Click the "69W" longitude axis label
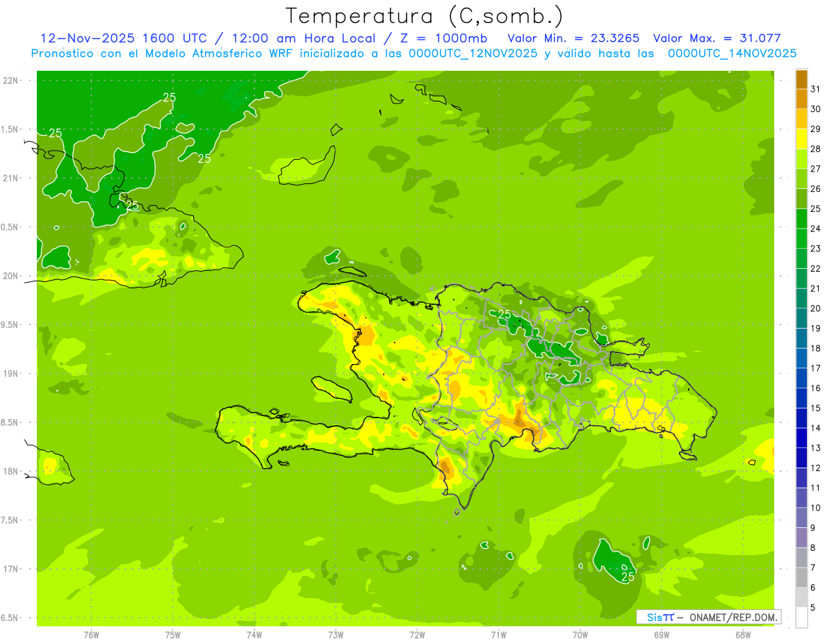This screenshot has width=834, height=644. pyautogui.click(x=662, y=635)
